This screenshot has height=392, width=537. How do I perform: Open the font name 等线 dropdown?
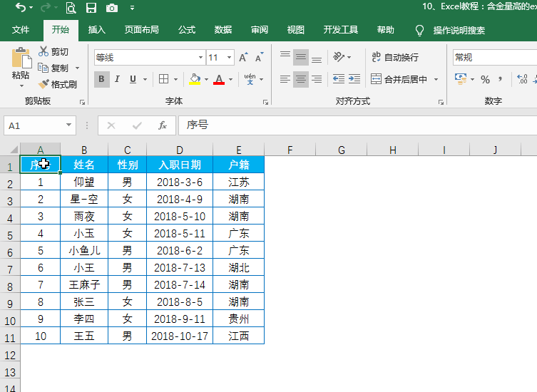[200, 57]
